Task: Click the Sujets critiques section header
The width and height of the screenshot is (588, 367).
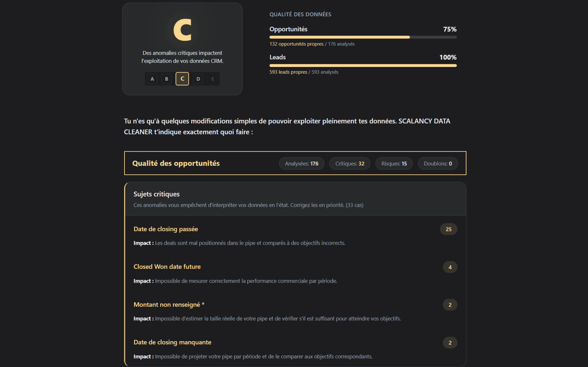Action: click(156, 194)
